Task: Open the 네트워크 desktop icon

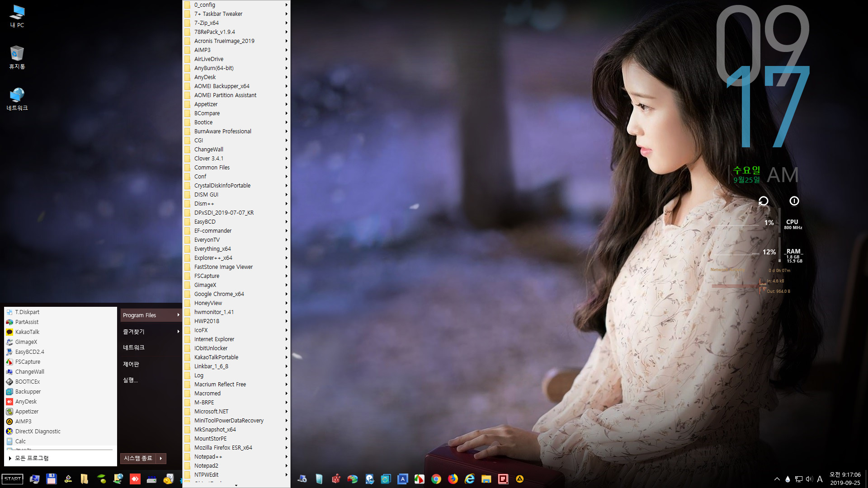Action: click(x=17, y=99)
